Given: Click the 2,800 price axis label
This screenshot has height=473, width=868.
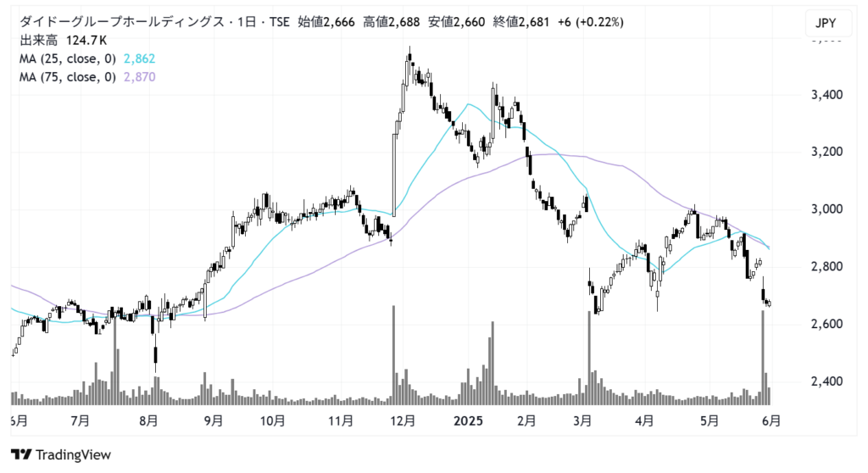Looking at the screenshot, I should (827, 266).
